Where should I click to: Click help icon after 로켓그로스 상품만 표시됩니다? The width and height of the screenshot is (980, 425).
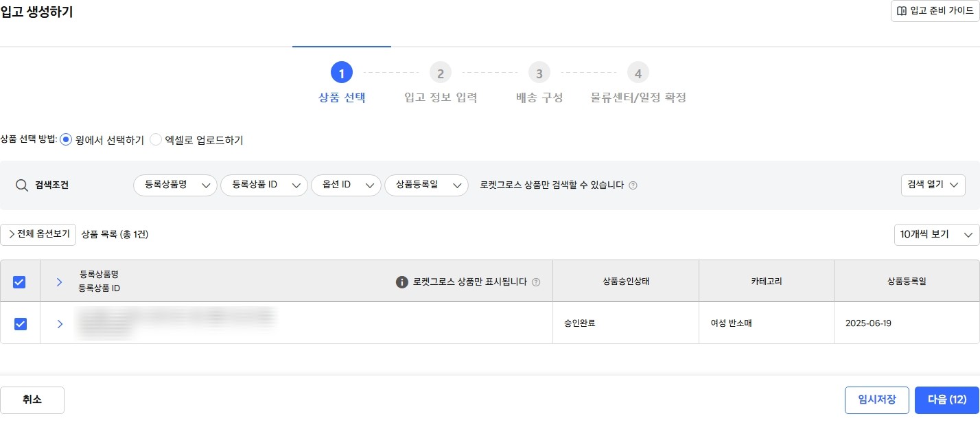pyautogui.click(x=536, y=282)
